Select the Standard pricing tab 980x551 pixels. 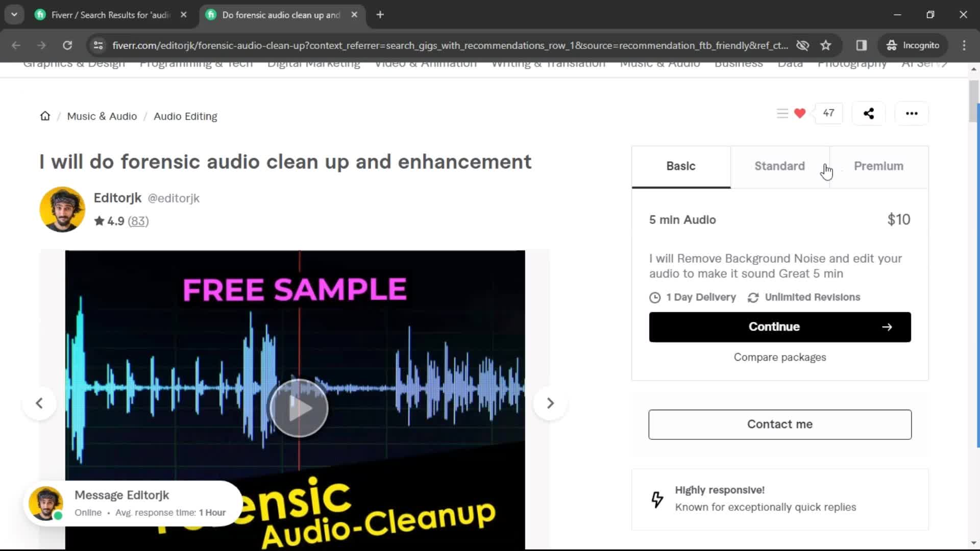tap(779, 166)
